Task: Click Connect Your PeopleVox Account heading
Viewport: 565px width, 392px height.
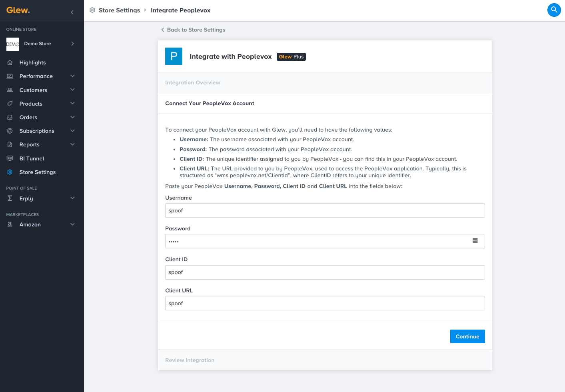Action: click(x=210, y=103)
